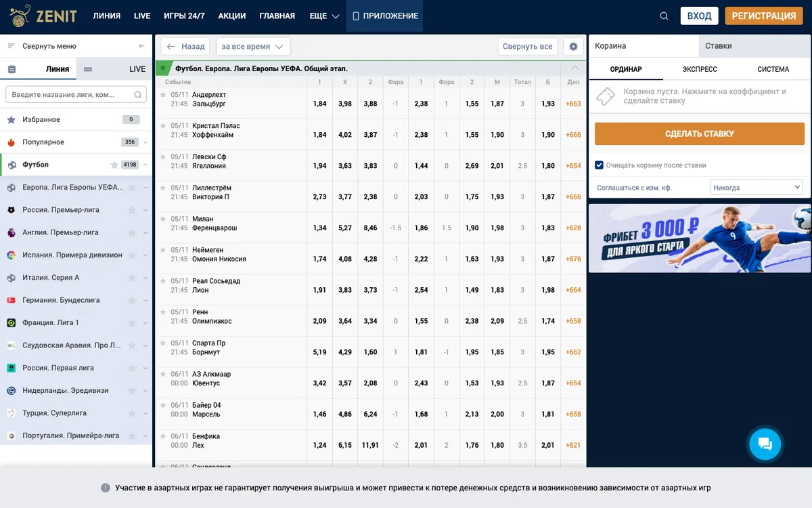
Task: Click the Футбол category star icon
Action: [x=114, y=165]
